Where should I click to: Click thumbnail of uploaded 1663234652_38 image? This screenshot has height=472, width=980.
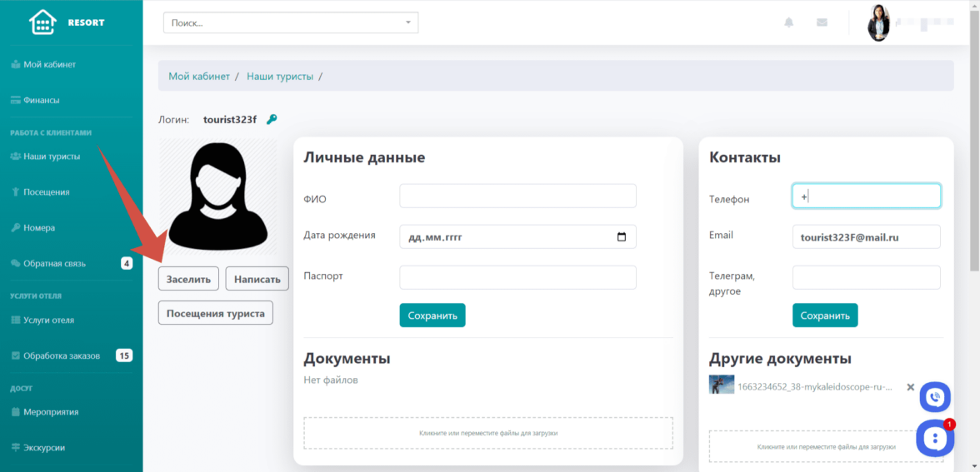(722, 385)
